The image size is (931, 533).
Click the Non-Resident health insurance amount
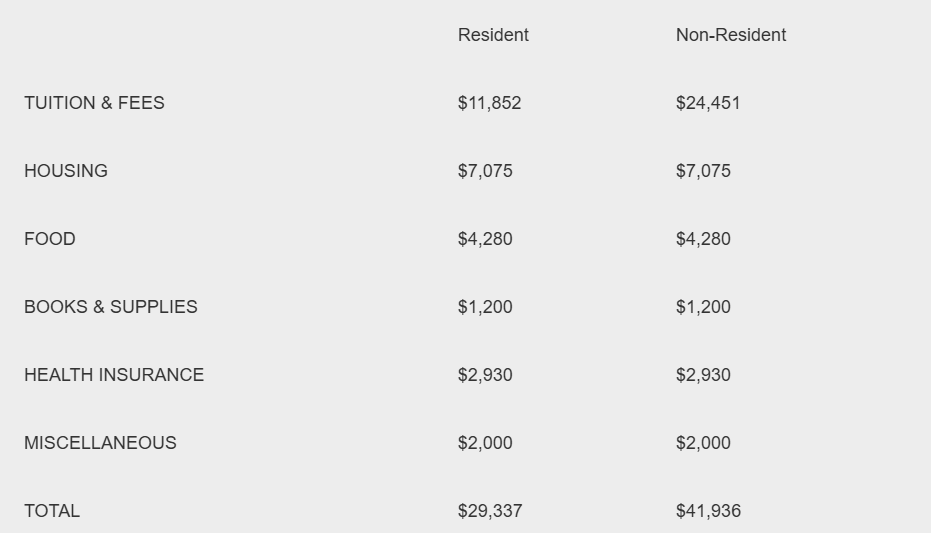click(703, 375)
